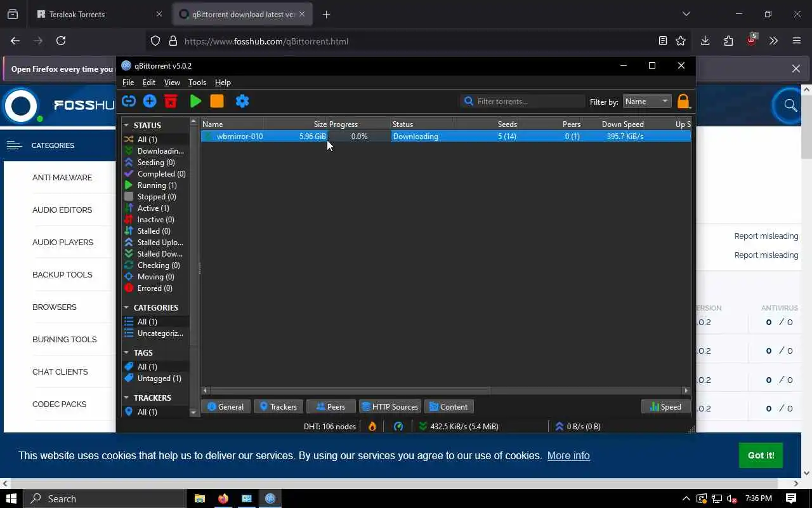This screenshot has height=508, width=812.
Task: Select the Running (1) status filter
Action: tap(155, 185)
